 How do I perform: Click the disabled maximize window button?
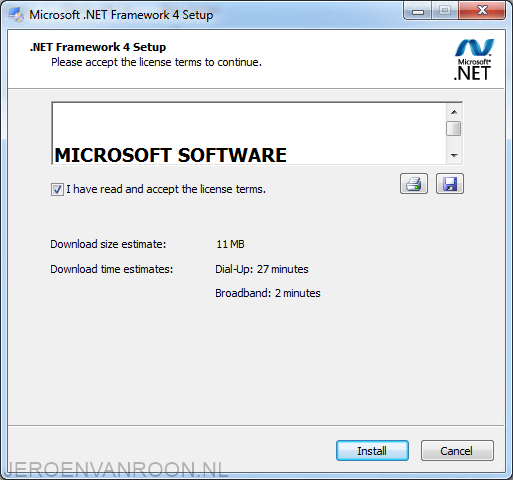pos(445,11)
